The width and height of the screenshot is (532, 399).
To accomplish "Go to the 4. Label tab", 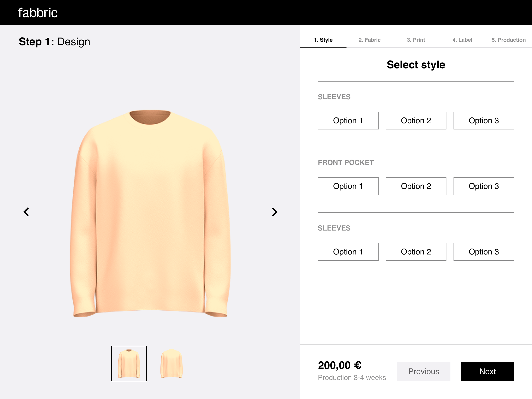I will pyautogui.click(x=462, y=40).
